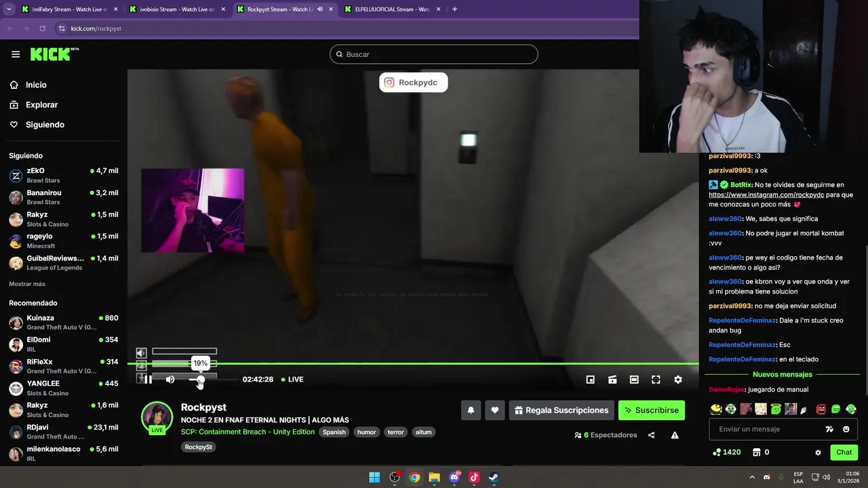The image size is (868, 488).
Task: Click the Nuevos mensajes indicator
Action: pyautogui.click(x=782, y=374)
